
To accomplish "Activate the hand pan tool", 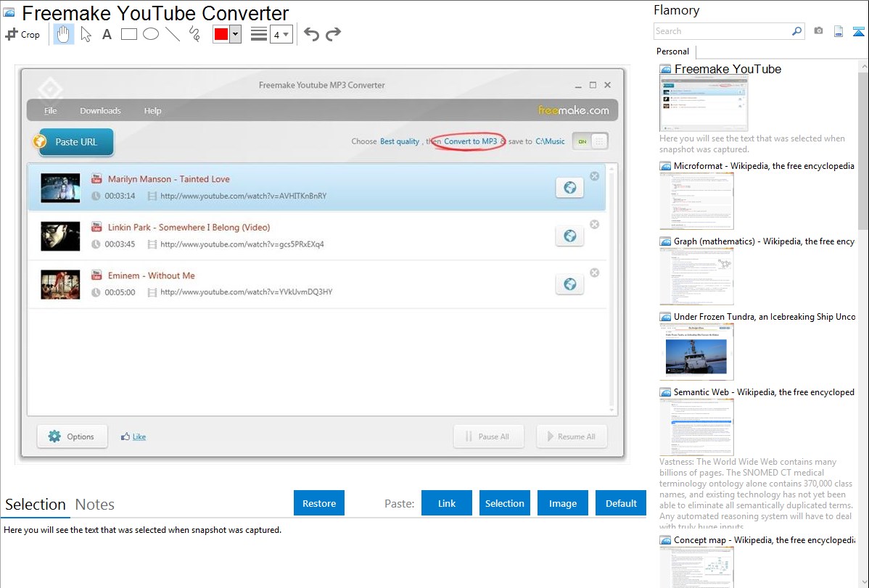I will tap(64, 34).
